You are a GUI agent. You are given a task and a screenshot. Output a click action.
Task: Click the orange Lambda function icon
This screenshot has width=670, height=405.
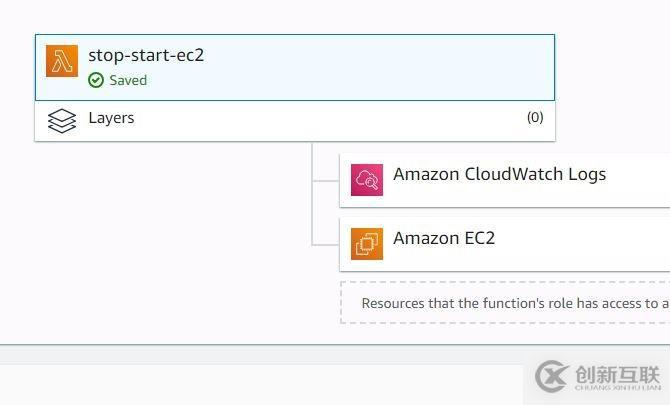click(x=62, y=61)
